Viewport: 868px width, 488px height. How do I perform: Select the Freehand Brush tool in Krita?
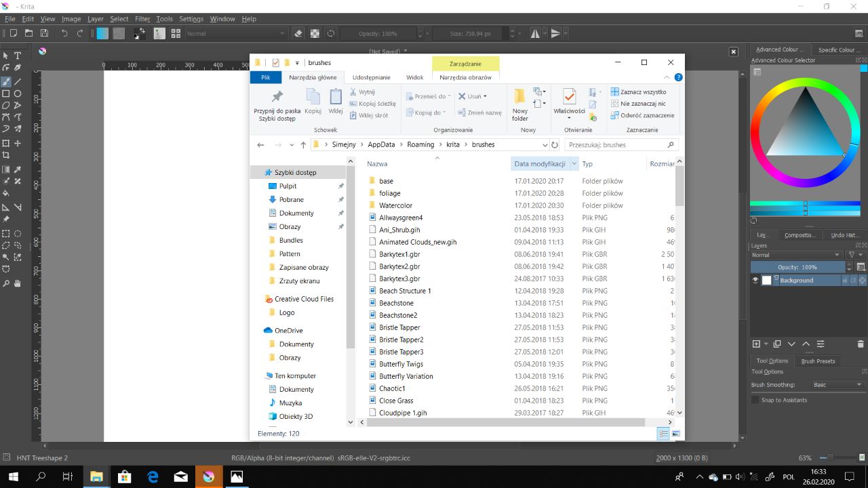6,81
